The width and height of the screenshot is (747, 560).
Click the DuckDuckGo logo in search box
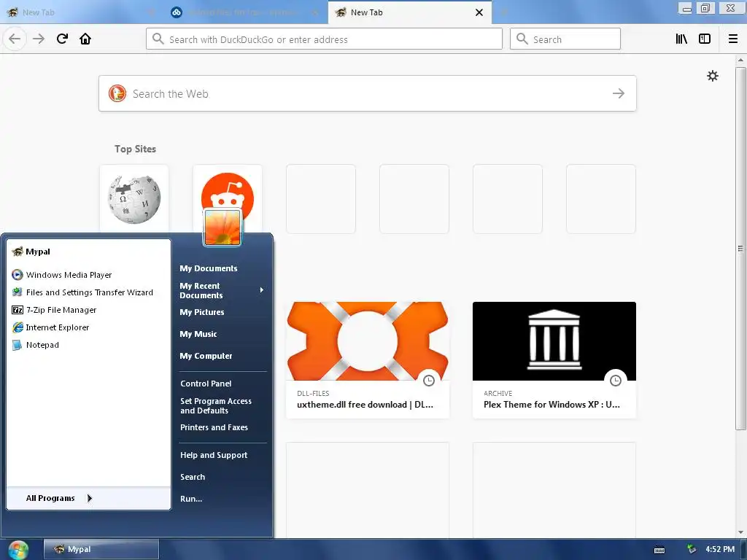tap(117, 93)
